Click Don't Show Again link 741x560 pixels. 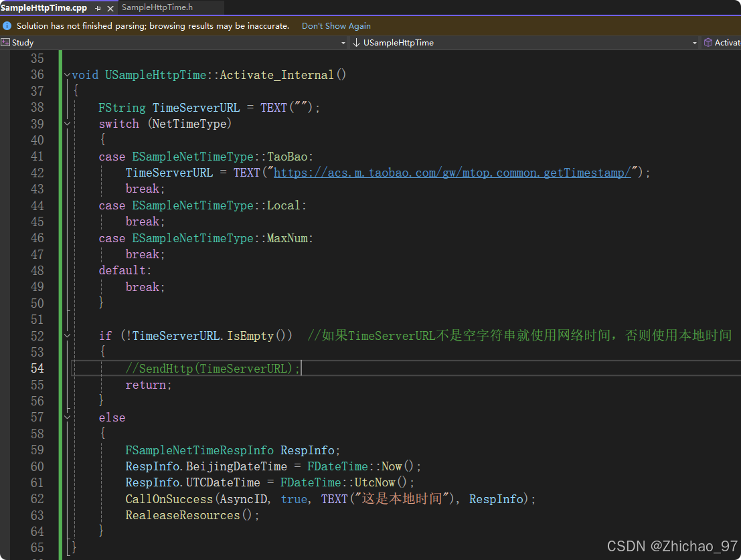tap(336, 26)
